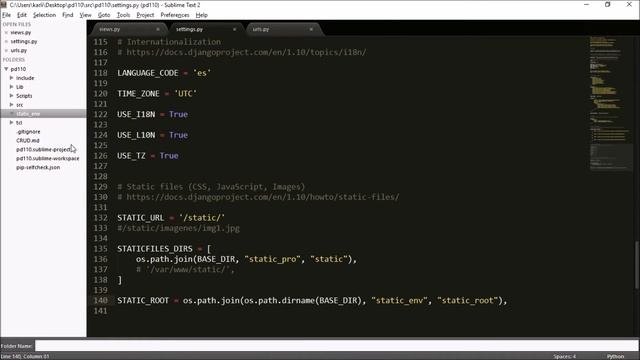This screenshot has height=360, width=640.
Task: Place cursor on the STATICFILES_DIRS line
Action: tap(164, 249)
